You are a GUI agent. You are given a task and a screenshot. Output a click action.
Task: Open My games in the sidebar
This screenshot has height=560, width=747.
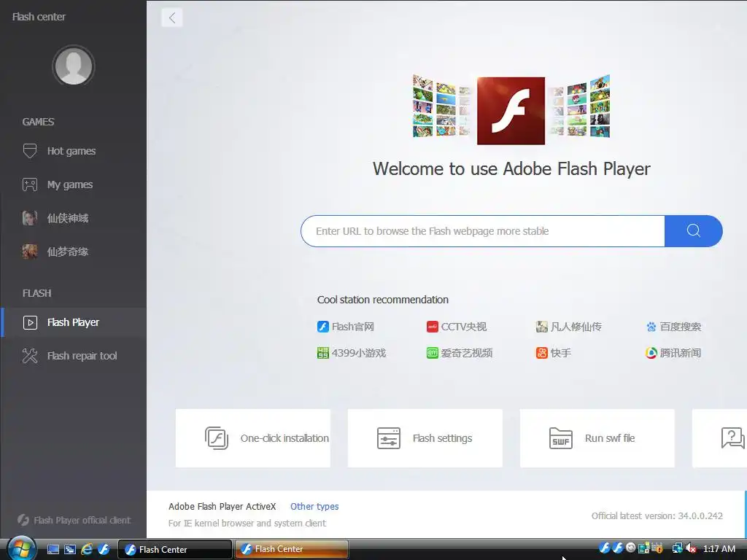tap(74, 184)
